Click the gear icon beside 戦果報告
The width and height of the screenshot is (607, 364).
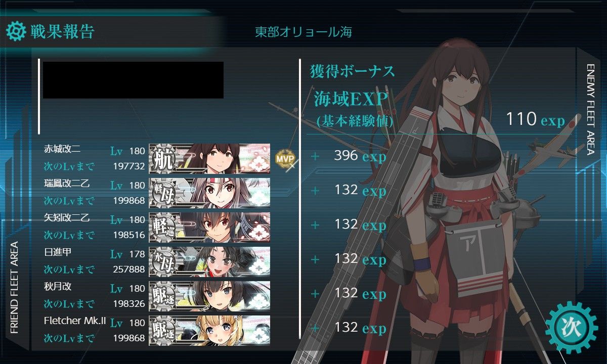pos(16,32)
